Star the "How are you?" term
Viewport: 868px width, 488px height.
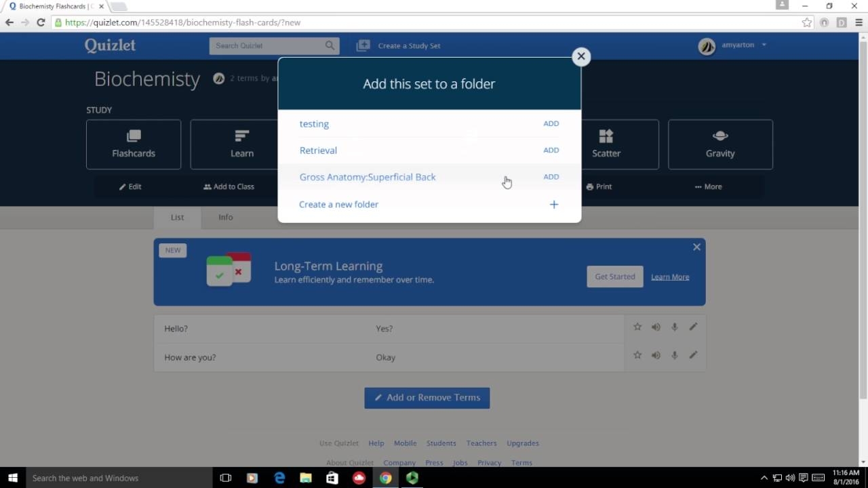click(637, 355)
